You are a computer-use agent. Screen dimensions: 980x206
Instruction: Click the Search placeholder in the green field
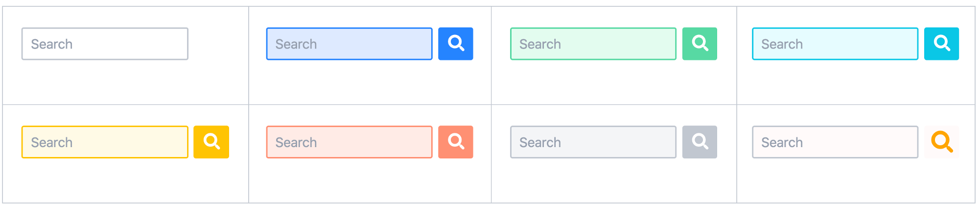[x=540, y=44]
